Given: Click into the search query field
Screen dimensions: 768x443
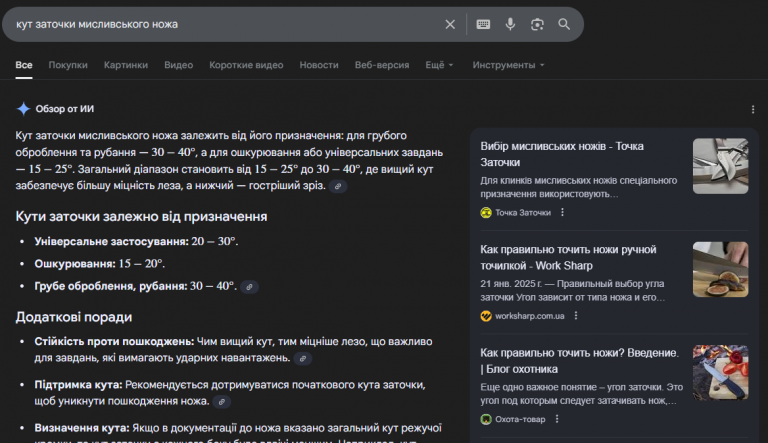Looking at the screenshot, I should (x=220, y=24).
